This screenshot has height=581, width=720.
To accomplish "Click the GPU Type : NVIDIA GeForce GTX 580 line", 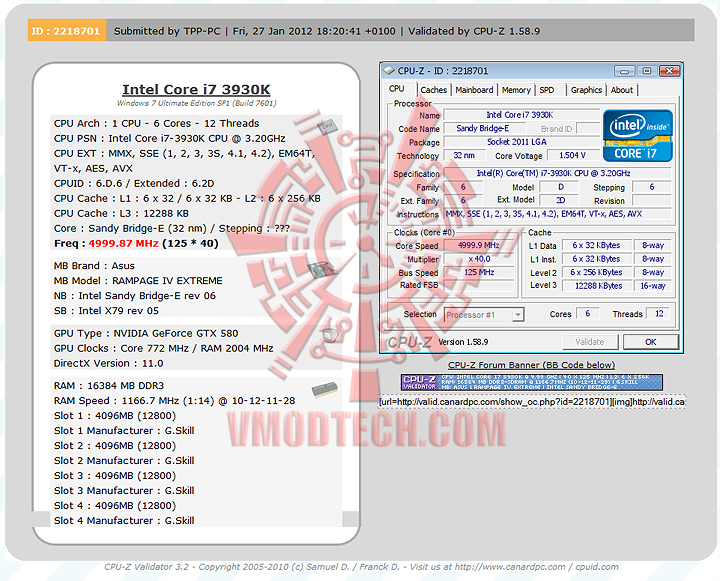I will [x=146, y=333].
